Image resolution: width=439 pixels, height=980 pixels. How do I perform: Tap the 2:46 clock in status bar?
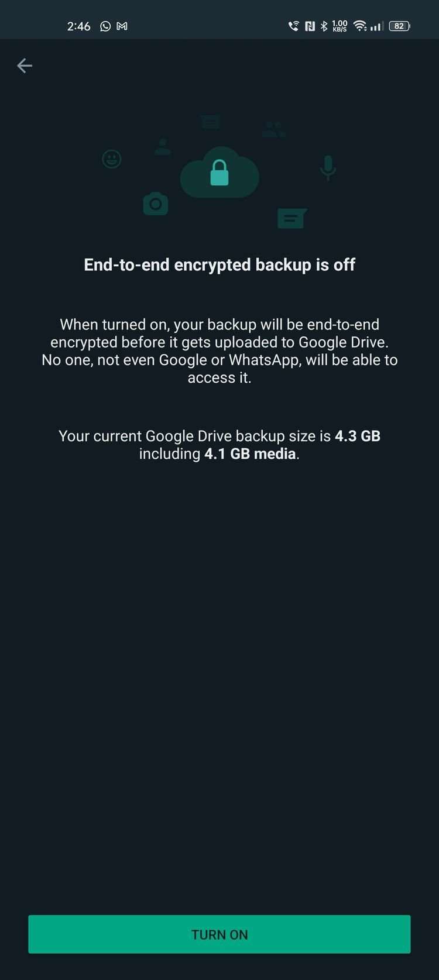tap(78, 26)
